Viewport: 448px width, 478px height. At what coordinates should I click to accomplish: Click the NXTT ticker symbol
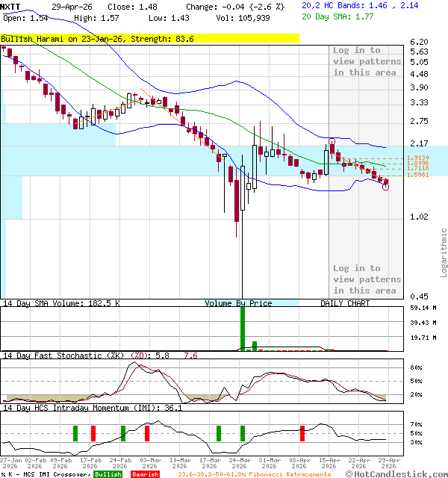point(11,5)
